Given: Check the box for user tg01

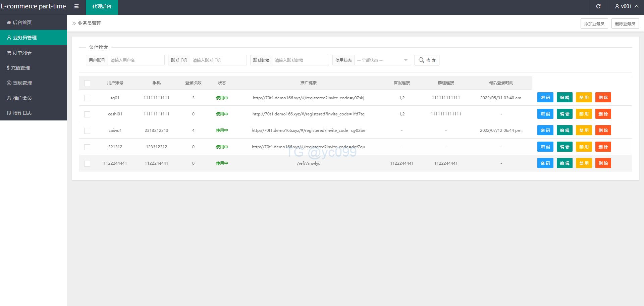Looking at the screenshot, I should (87, 98).
